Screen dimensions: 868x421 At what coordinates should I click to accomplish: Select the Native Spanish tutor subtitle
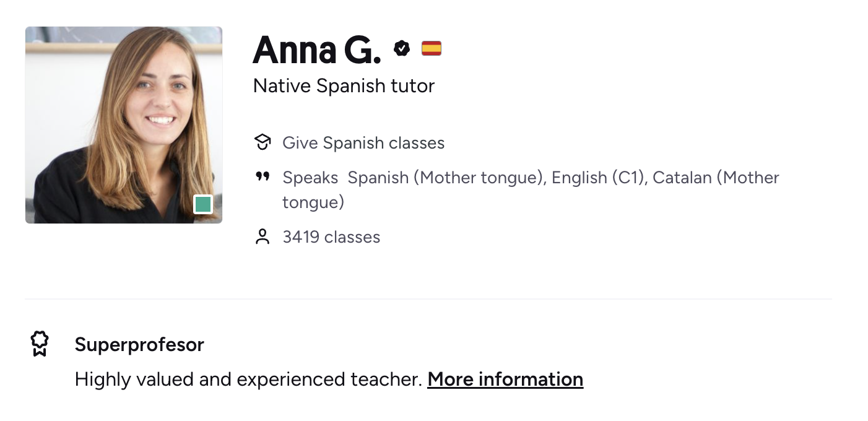coord(344,85)
